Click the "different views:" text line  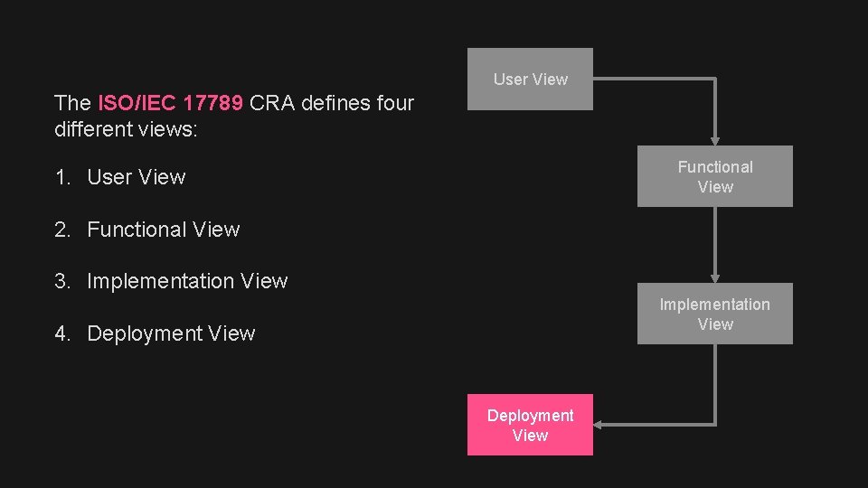click(x=125, y=129)
